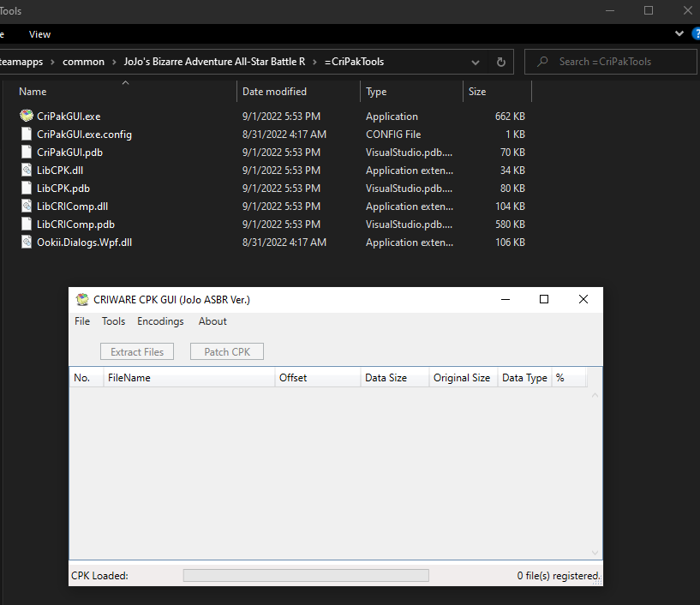Select the file name LibCRIComp.dll

tap(72, 207)
